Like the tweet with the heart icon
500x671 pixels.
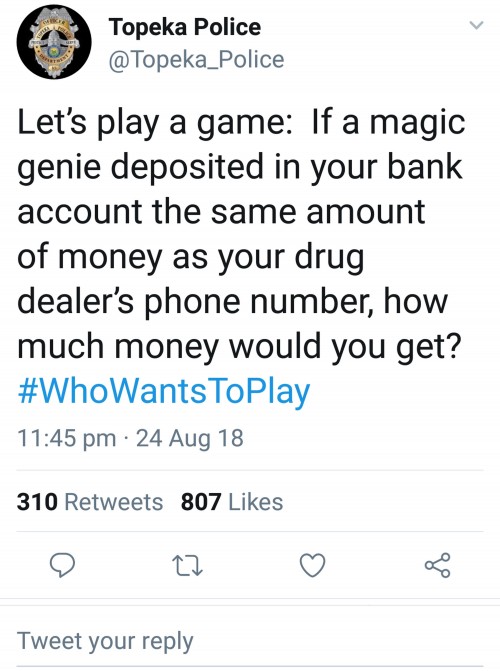[x=312, y=565]
